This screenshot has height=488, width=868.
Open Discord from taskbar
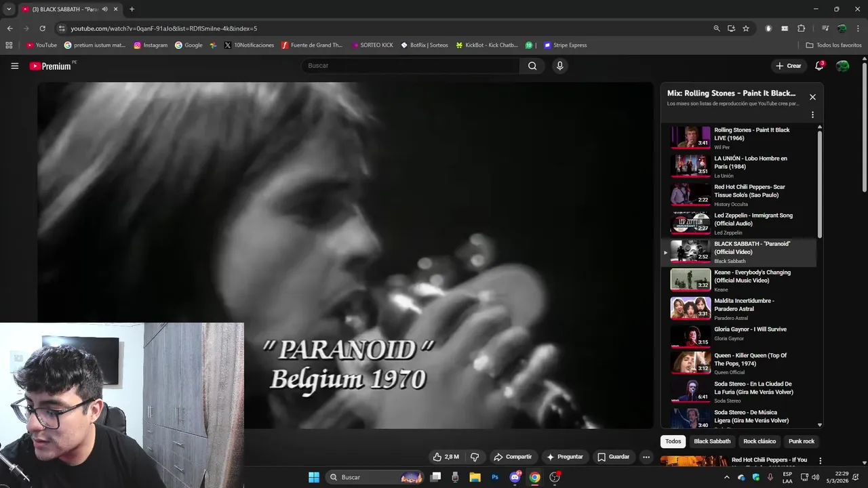point(515,477)
